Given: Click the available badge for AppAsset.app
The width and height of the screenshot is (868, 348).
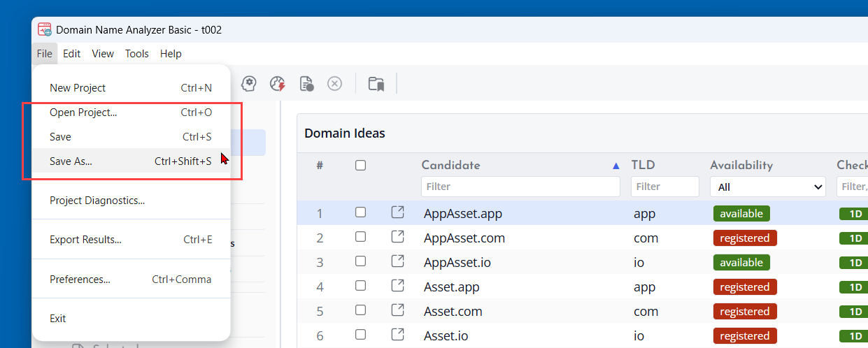Looking at the screenshot, I should point(741,213).
